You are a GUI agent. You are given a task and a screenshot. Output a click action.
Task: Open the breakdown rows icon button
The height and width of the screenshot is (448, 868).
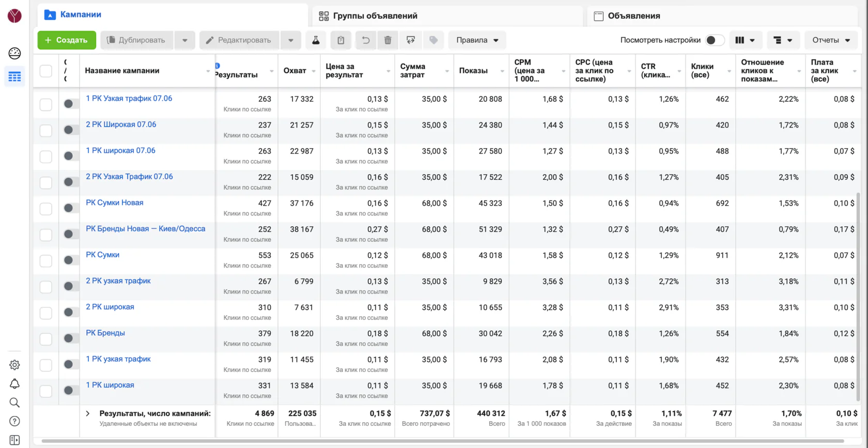point(783,40)
